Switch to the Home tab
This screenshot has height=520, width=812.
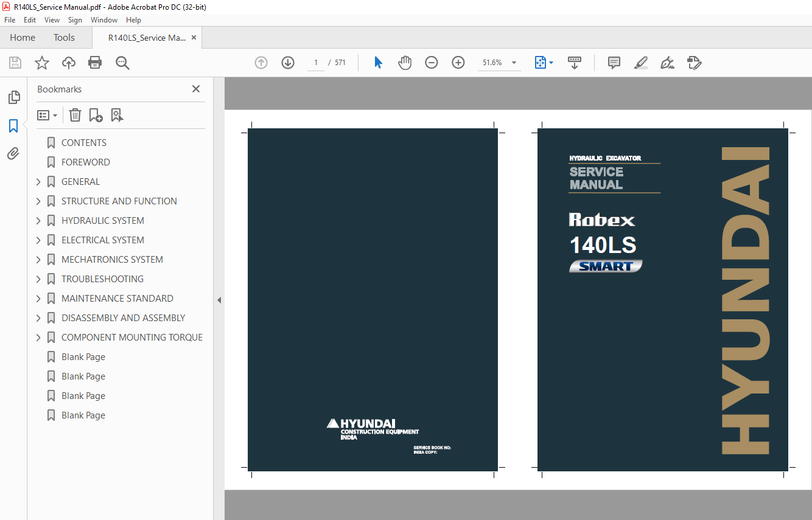click(x=23, y=38)
